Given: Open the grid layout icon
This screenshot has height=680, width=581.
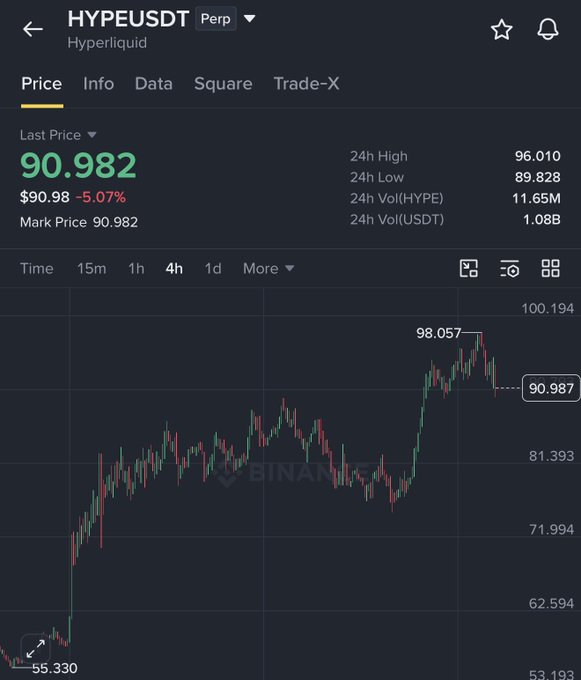Looking at the screenshot, I should pyautogui.click(x=551, y=268).
